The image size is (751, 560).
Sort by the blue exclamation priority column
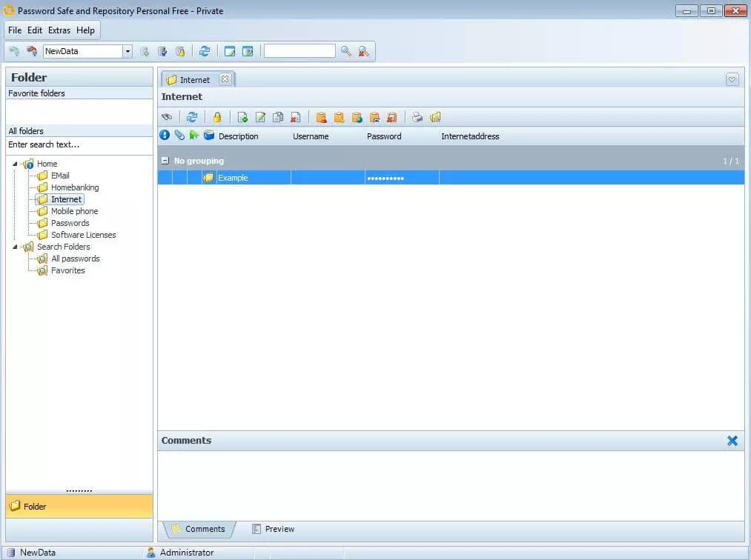tap(165, 136)
